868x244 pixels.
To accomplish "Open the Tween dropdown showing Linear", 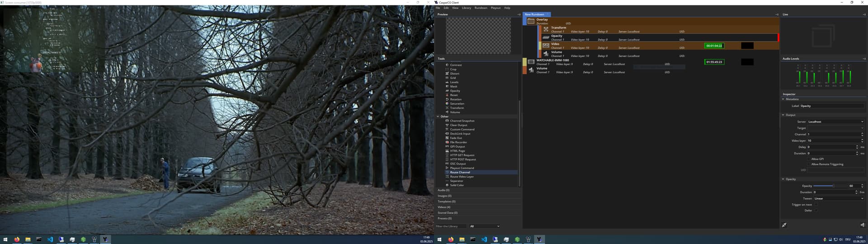I will [x=839, y=198].
